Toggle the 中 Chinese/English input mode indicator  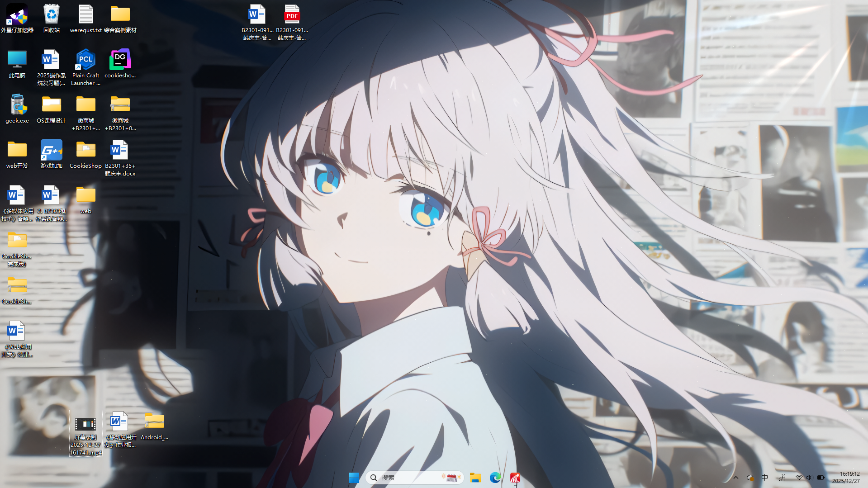pyautogui.click(x=765, y=478)
